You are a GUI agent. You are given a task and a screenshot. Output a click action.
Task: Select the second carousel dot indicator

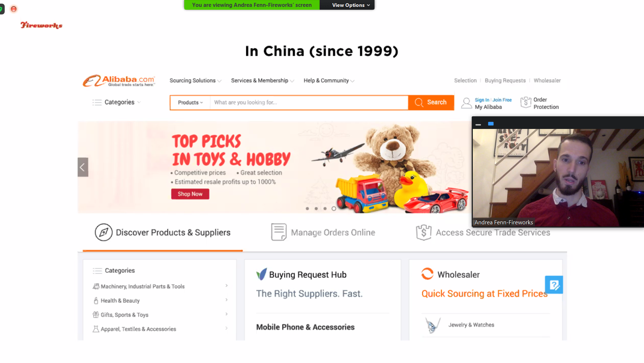[x=316, y=209]
